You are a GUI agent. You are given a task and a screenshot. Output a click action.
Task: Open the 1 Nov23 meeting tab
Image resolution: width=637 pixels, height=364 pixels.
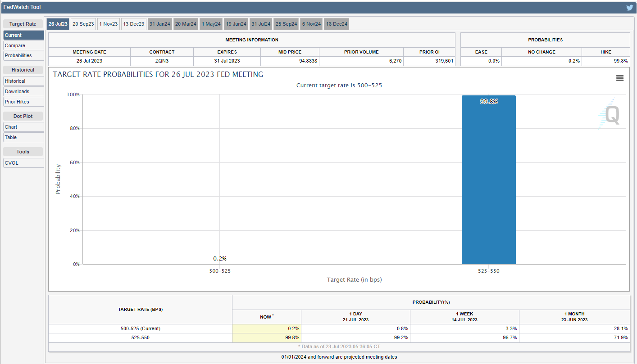109,24
